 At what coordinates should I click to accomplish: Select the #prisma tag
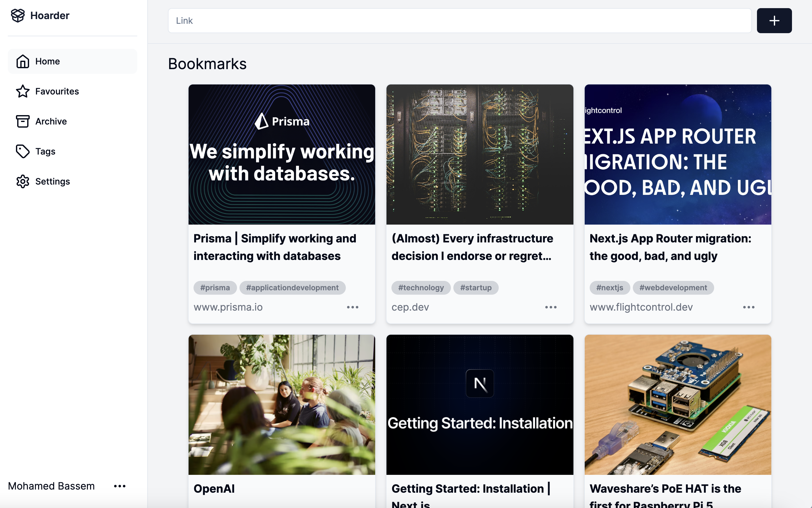click(x=215, y=287)
